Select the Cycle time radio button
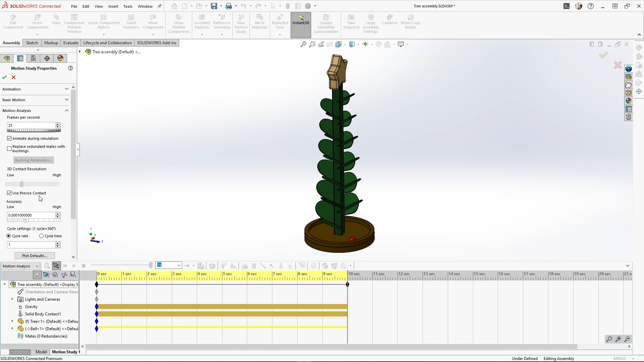 (x=42, y=236)
